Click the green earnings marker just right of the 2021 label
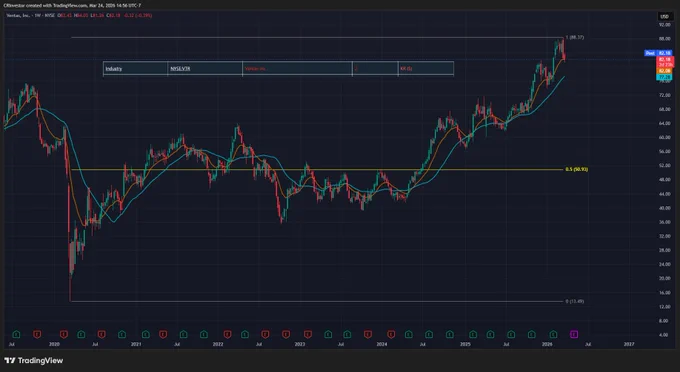Image resolution: width=680 pixels, height=372 pixels. (x=146, y=334)
